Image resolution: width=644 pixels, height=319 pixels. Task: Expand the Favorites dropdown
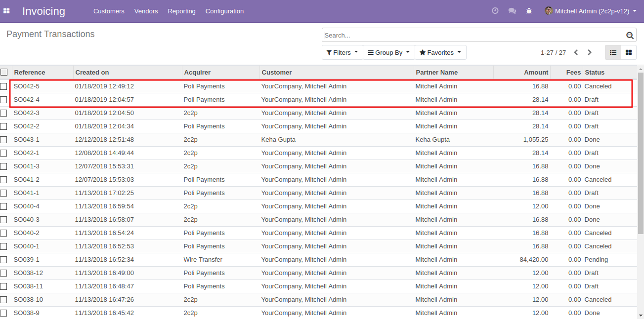(x=440, y=52)
